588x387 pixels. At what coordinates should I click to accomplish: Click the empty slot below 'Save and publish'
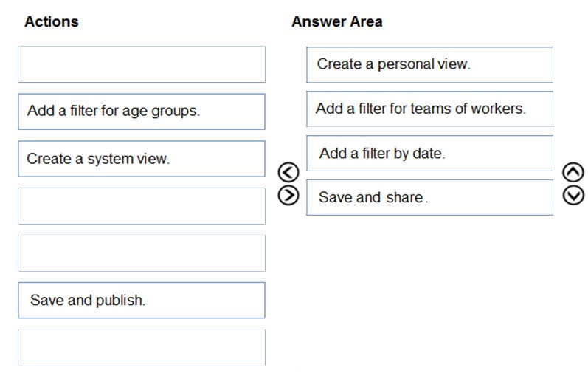point(142,348)
